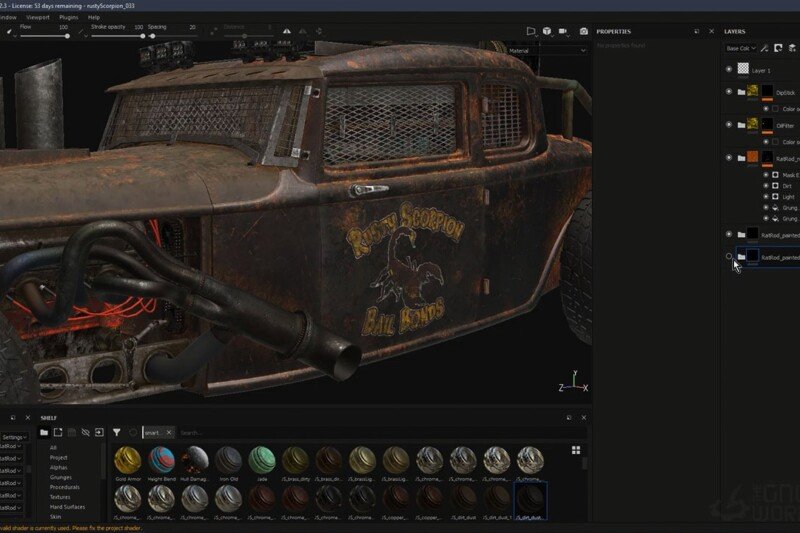Select the Grunges category in Shelf
The width and height of the screenshot is (800, 533).
point(60,477)
